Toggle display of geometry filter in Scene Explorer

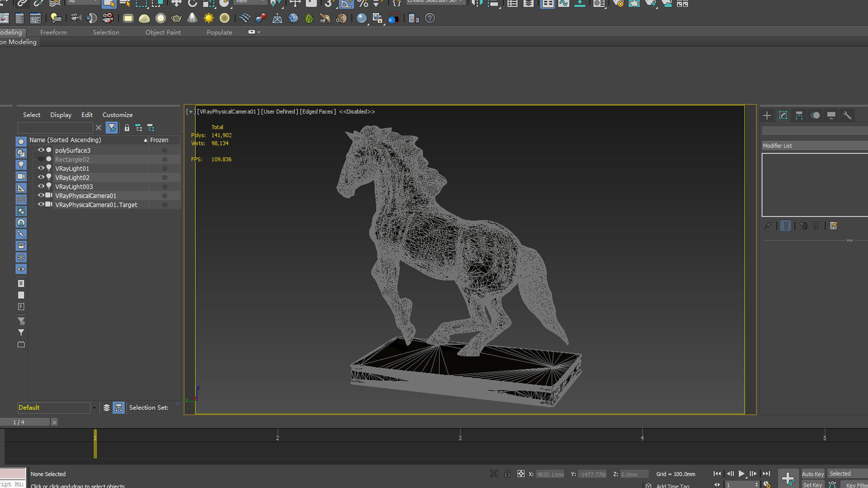(21, 141)
